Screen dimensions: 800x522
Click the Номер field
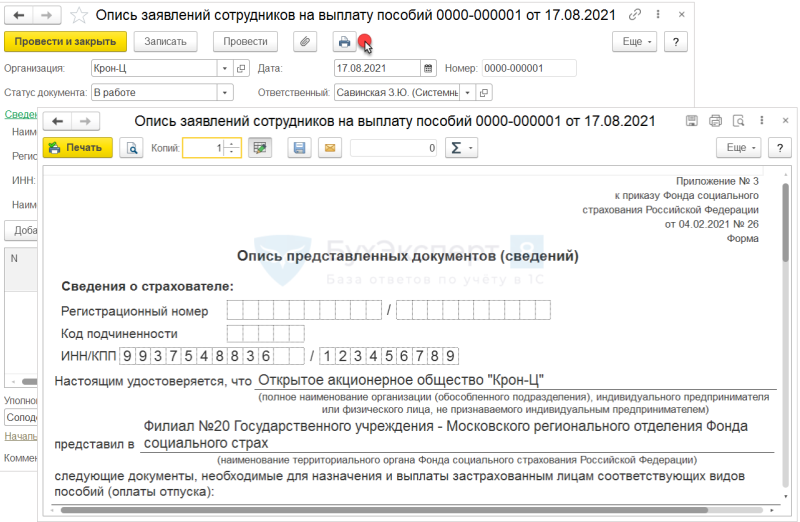[529, 68]
